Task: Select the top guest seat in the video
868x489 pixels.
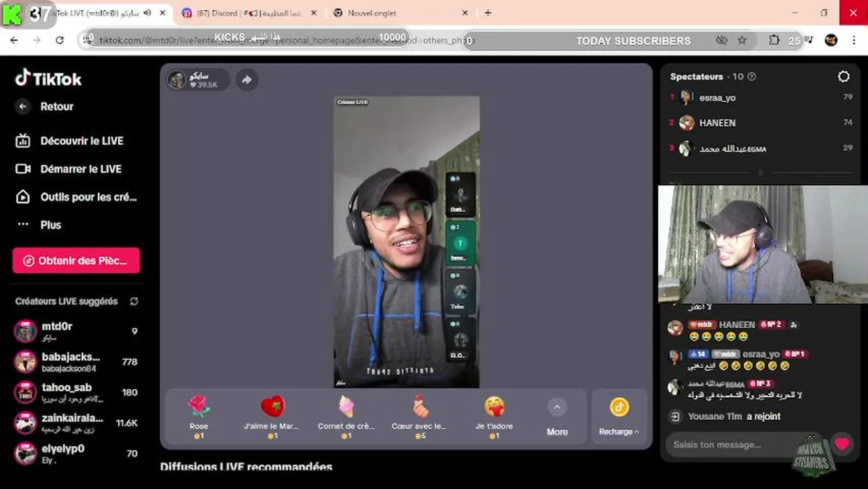Action: (460, 194)
